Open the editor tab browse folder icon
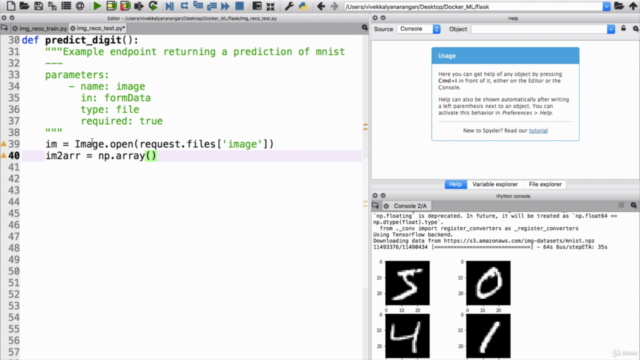 [4, 28]
